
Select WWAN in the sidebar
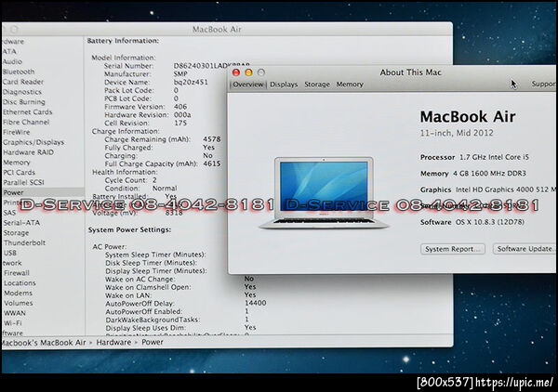click(15, 313)
